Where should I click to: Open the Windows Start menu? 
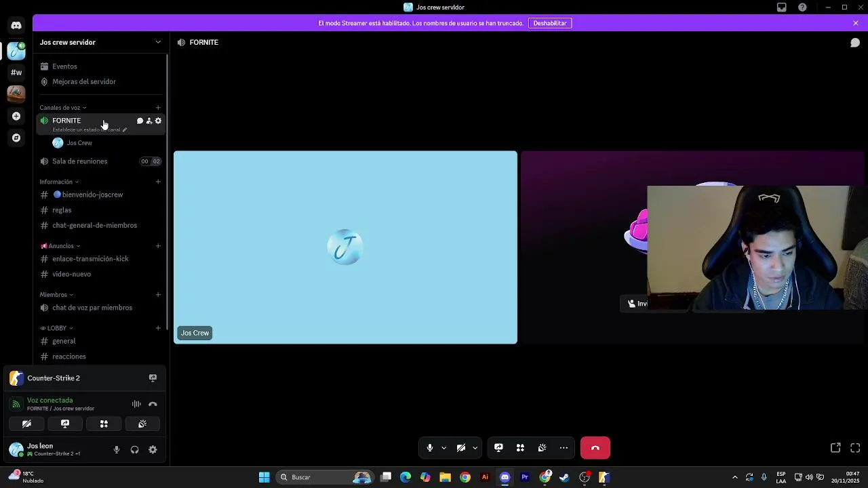(x=264, y=477)
